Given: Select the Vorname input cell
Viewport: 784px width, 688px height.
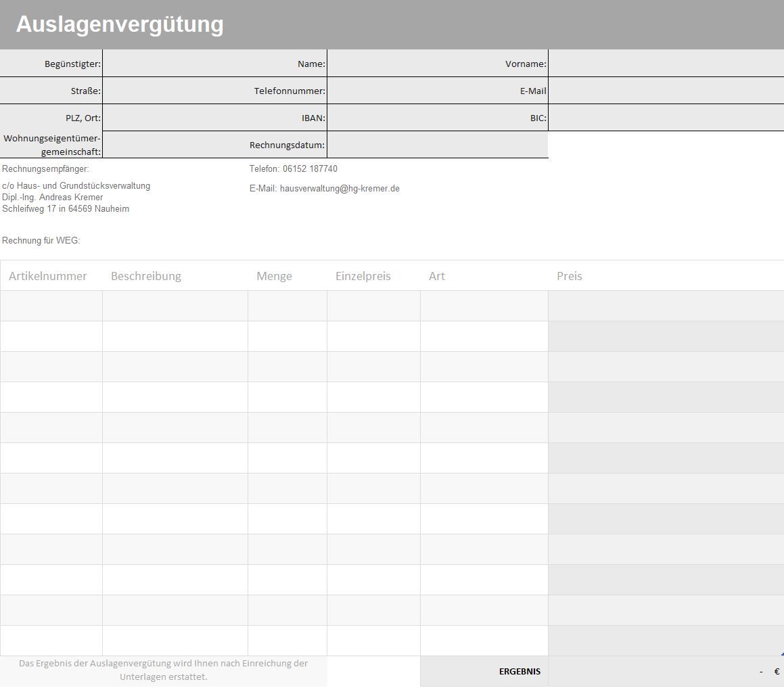Looking at the screenshot, I should [x=666, y=64].
